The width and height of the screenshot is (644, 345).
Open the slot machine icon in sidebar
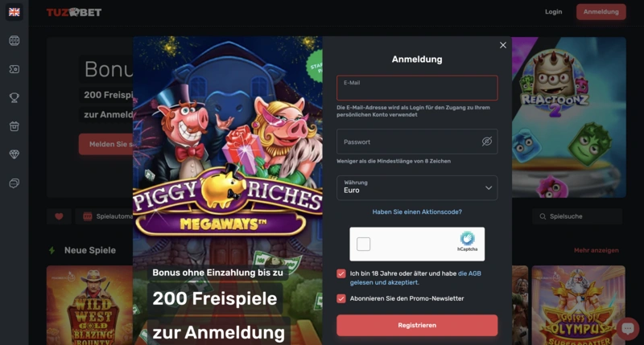14,41
